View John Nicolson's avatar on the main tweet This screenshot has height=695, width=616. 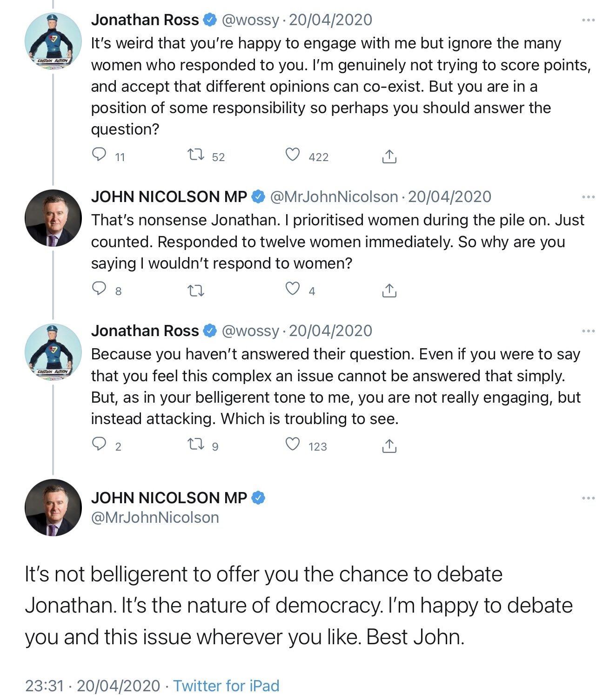point(53,507)
